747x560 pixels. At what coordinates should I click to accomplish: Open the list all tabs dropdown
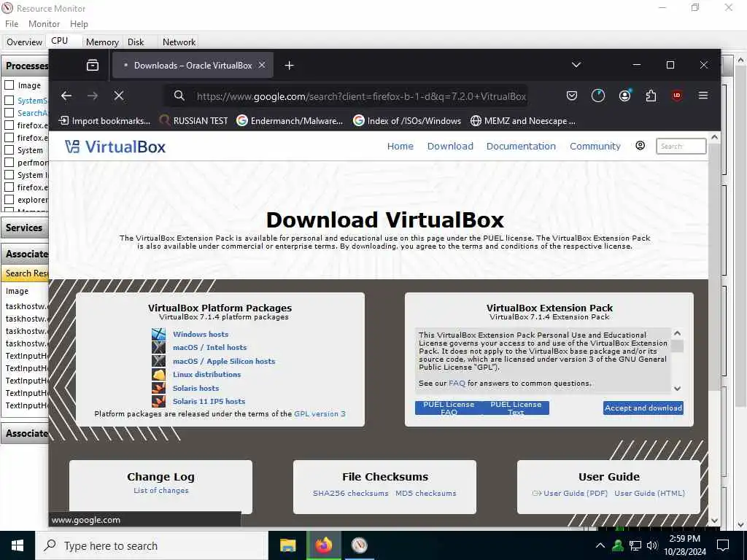(x=576, y=65)
